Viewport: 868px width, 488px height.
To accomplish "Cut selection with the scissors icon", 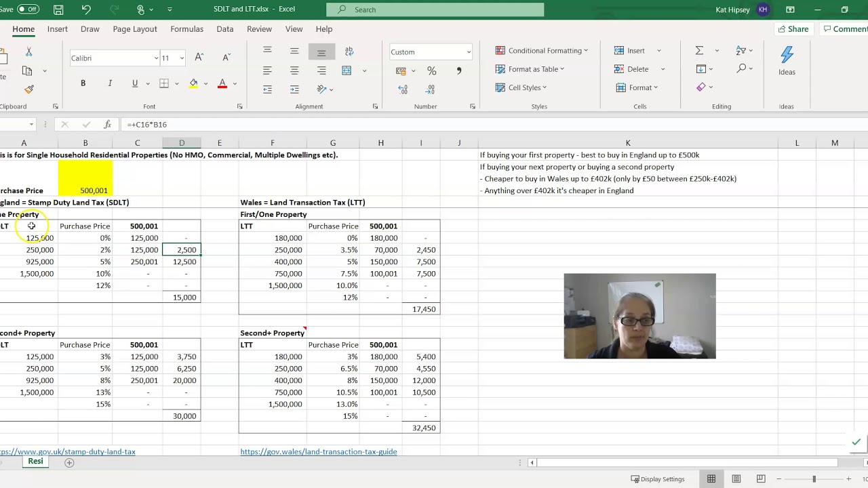I will point(28,52).
